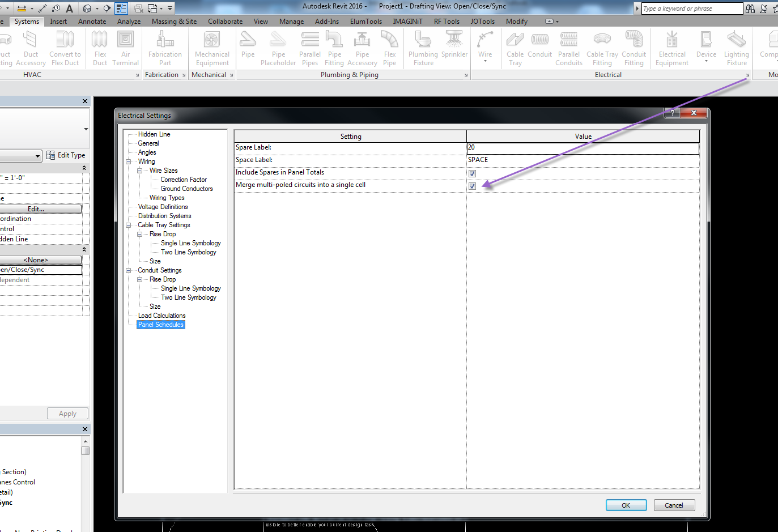Select the Plumbing Fixture tool
Screen dimensions: 778x532
(x=423, y=48)
